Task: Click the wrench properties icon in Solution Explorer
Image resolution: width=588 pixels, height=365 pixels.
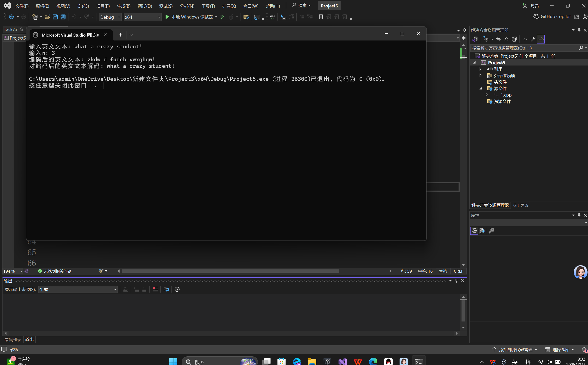Action: pos(533,39)
